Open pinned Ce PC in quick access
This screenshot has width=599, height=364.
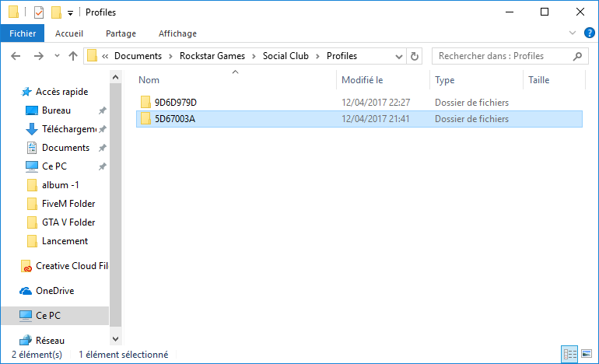pos(54,166)
